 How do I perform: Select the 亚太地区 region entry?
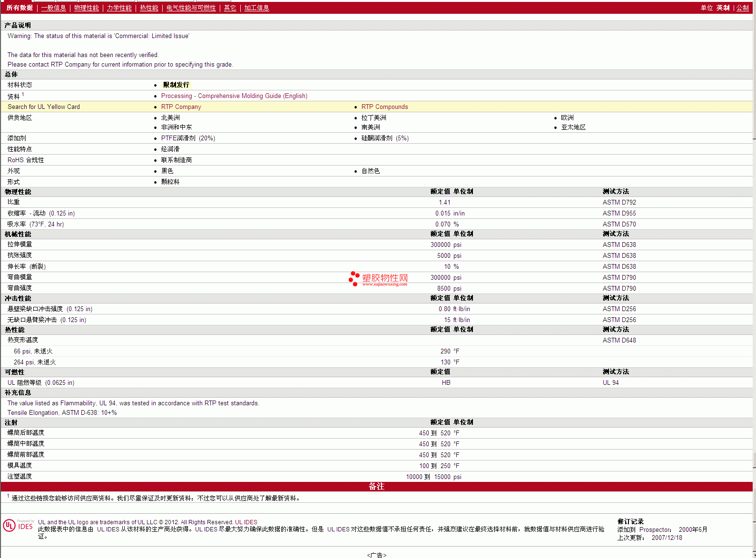click(x=573, y=127)
